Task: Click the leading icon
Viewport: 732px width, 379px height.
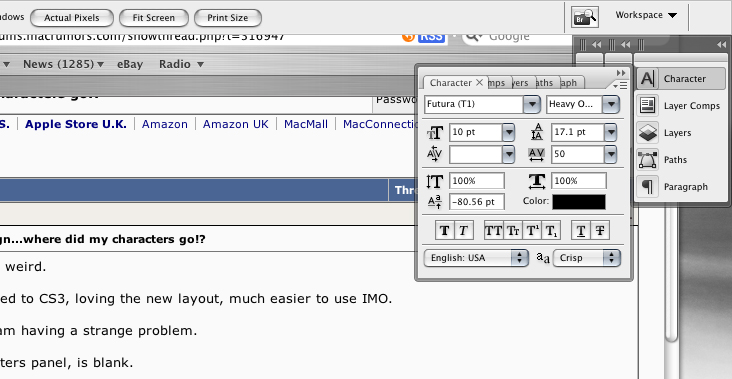Action: point(537,133)
